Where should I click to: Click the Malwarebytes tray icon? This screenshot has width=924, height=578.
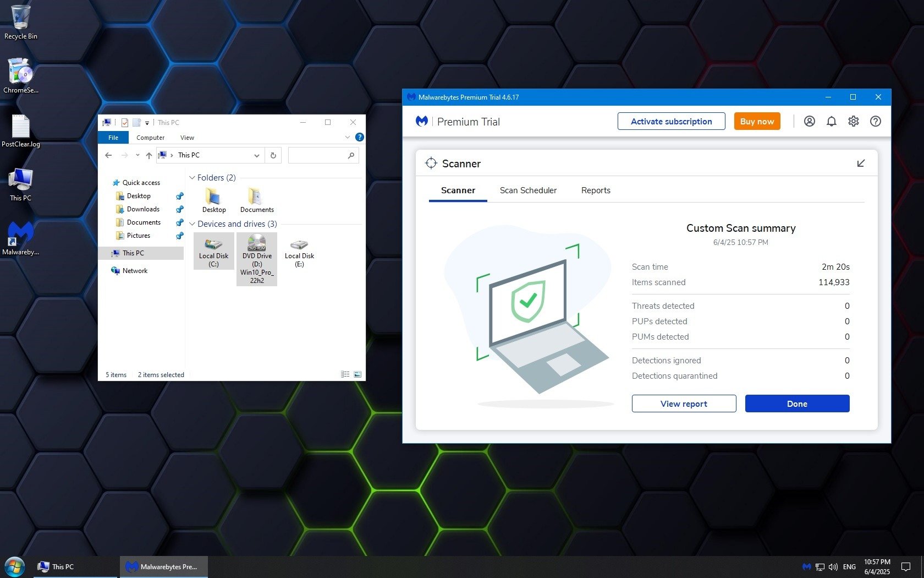point(806,567)
